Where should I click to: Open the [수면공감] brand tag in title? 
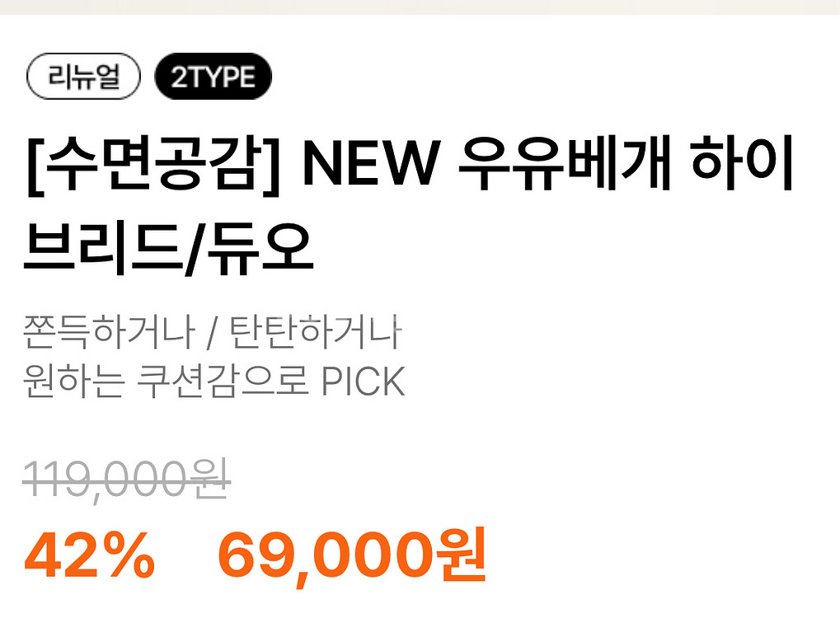tap(153, 163)
